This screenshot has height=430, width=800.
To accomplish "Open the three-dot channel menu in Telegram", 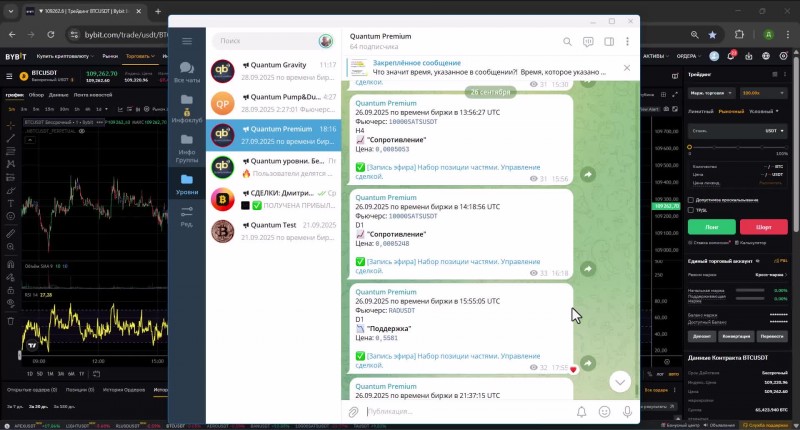I will (x=627, y=41).
